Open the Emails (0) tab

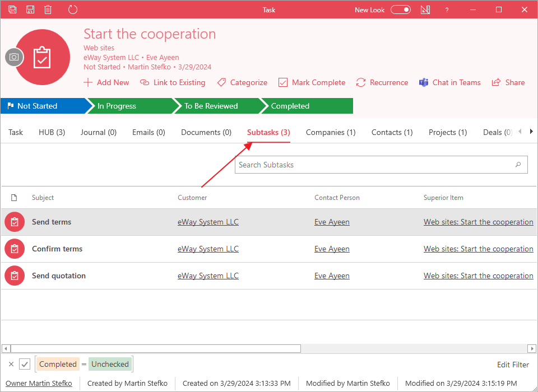[x=149, y=132]
